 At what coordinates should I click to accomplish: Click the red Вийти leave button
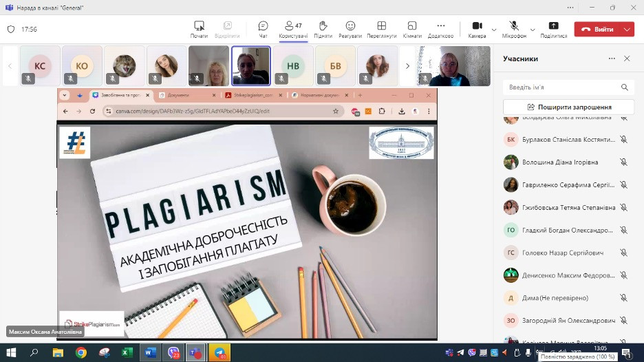[597, 30]
